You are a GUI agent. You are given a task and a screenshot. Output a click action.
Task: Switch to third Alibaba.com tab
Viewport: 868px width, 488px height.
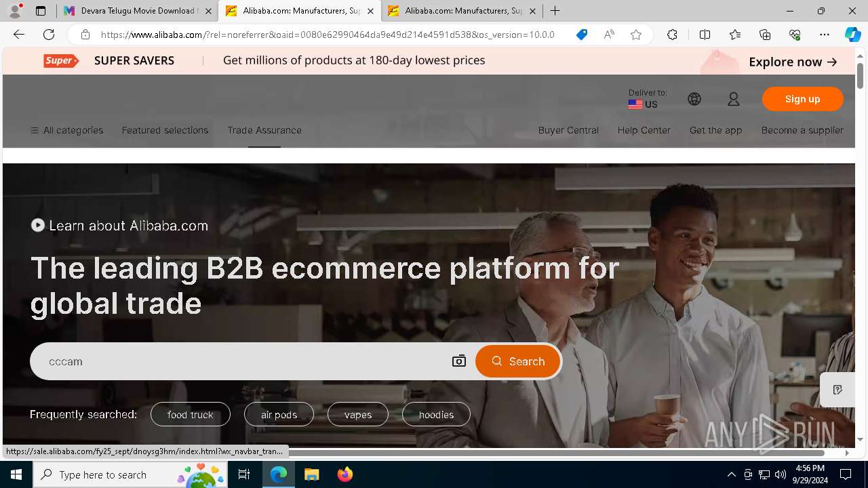tap(462, 11)
